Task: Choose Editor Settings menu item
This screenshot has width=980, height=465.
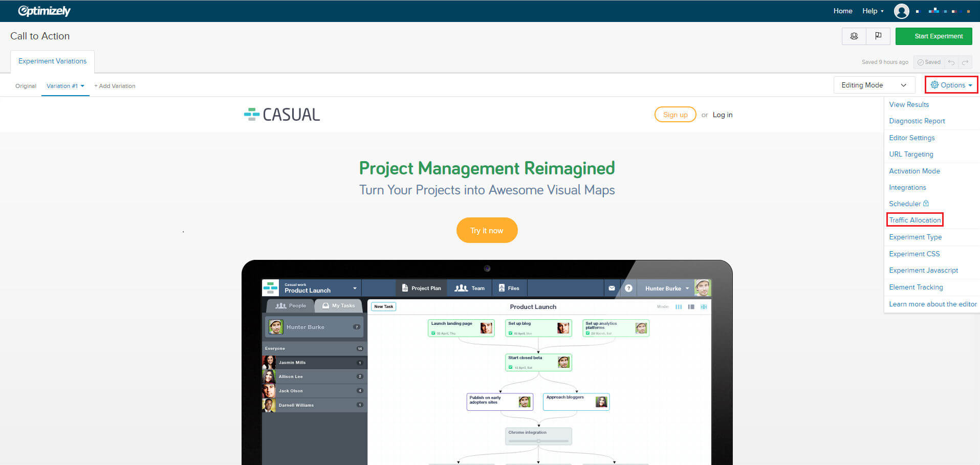Action: tap(912, 138)
